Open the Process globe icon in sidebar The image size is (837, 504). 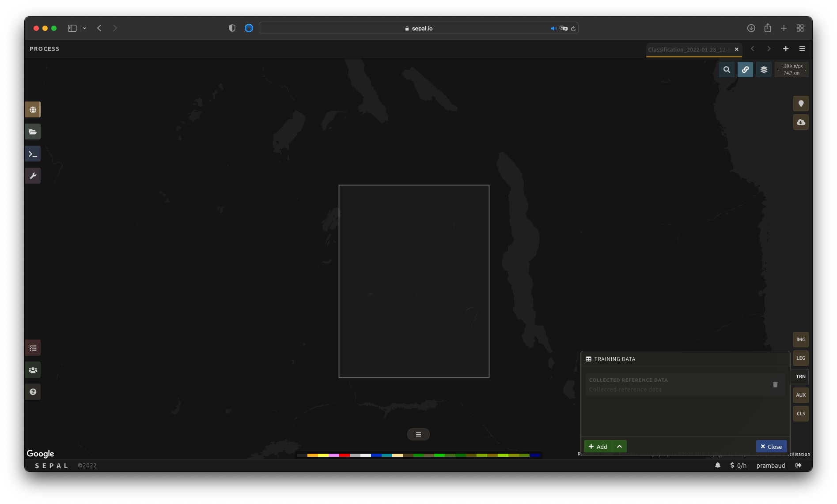tap(33, 109)
